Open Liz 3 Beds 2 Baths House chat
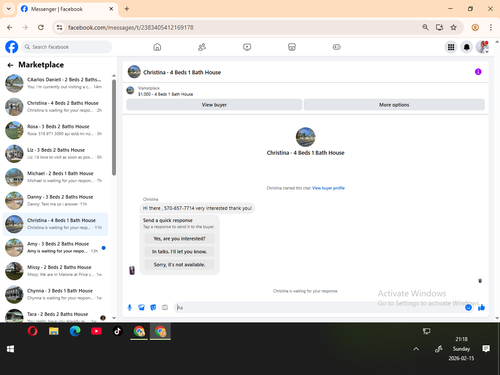This screenshot has width=500, height=375. click(x=55, y=153)
